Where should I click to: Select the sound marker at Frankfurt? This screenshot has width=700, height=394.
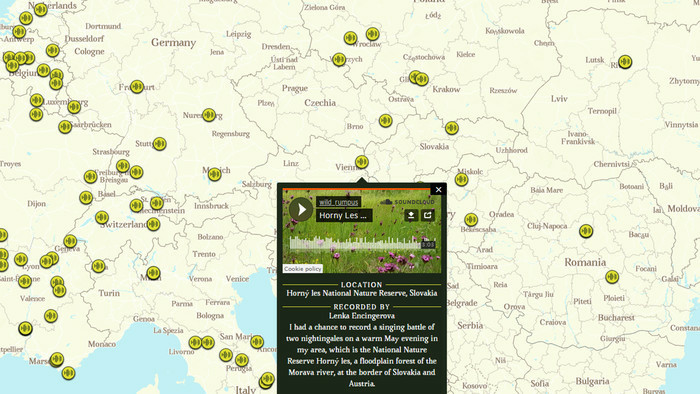(x=137, y=87)
